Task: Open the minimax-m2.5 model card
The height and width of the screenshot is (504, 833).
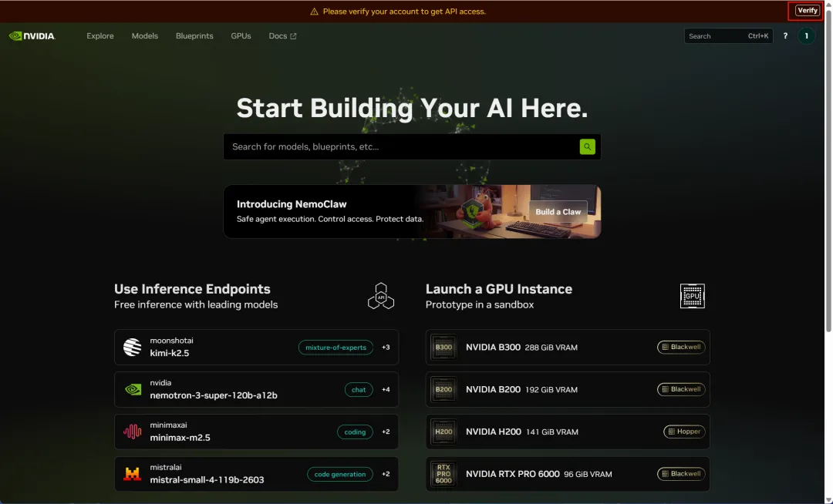Action: (x=256, y=432)
